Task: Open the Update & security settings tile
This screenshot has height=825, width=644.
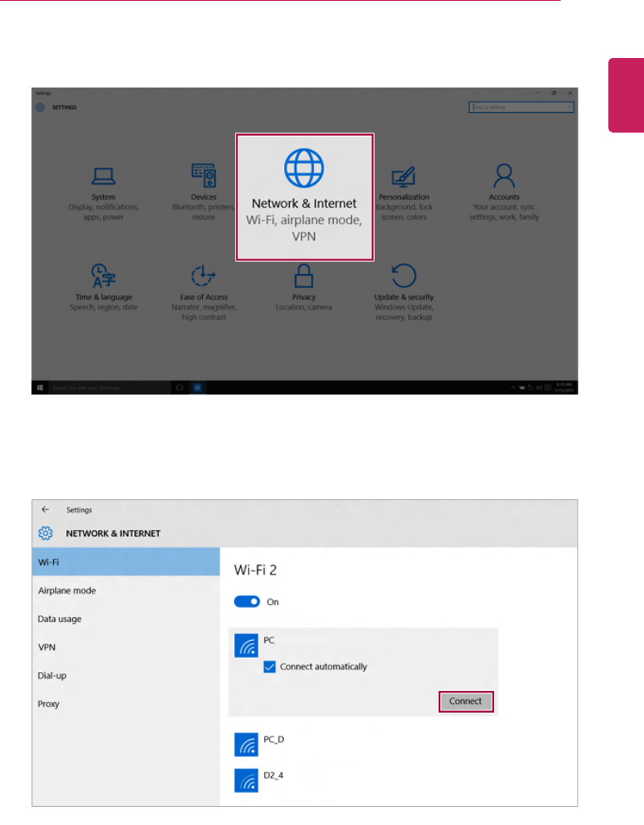Action: tap(404, 293)
